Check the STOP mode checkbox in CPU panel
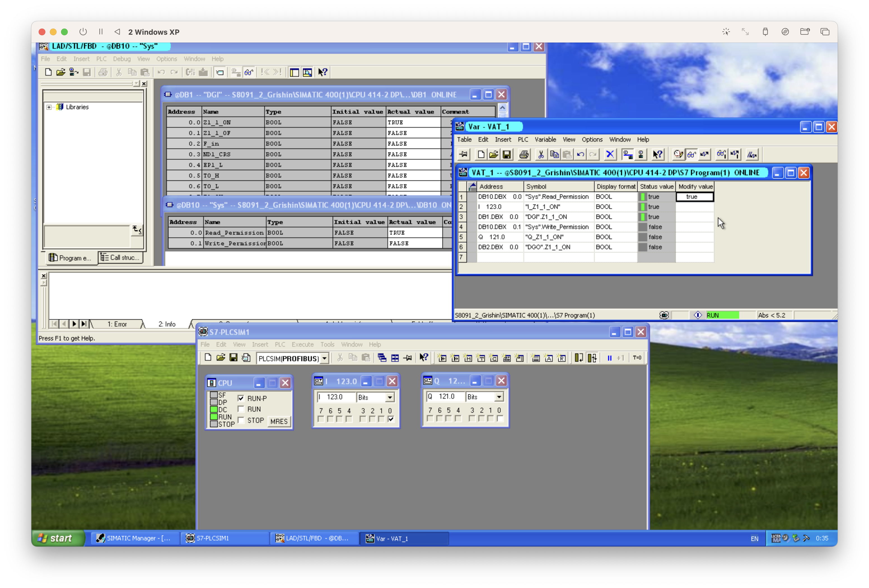The image size is (869, 588). coord(241,420)
